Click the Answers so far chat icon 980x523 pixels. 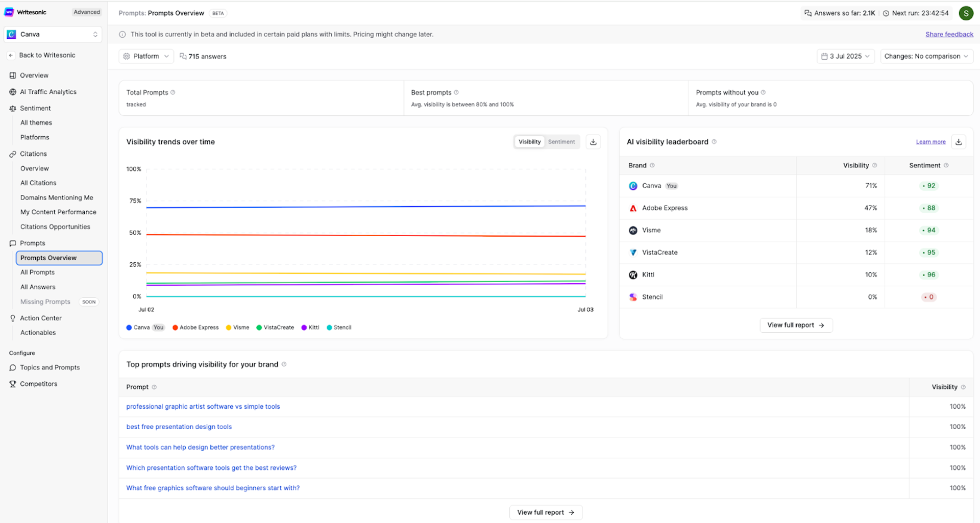coord(807,13)
